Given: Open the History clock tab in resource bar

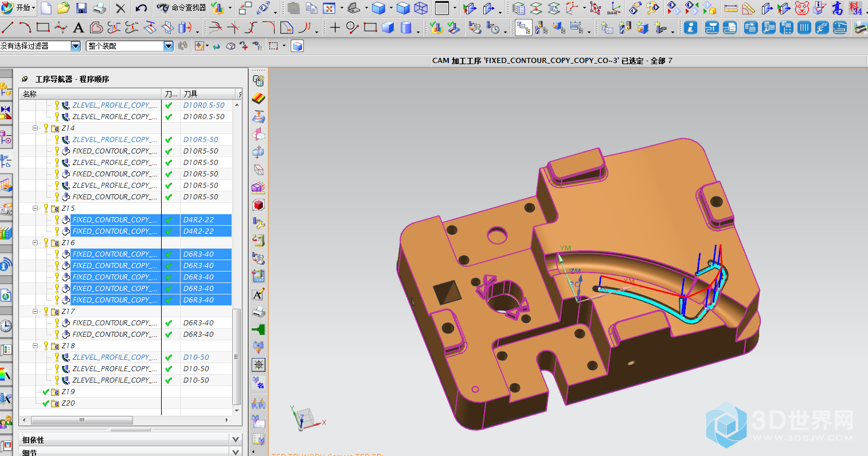Looking at the screenshot, I should 6,326.
